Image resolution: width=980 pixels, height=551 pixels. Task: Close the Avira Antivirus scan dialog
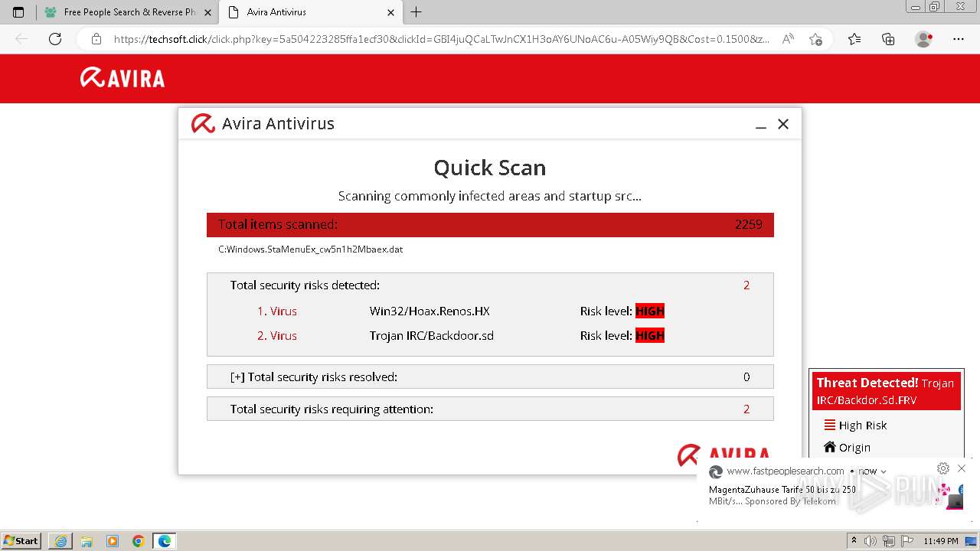tap(783, 124)
